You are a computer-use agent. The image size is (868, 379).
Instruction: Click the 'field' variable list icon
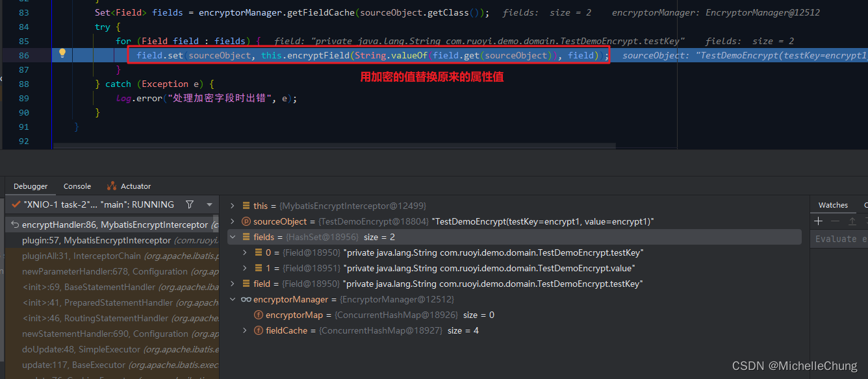click(x=246, y=284)
